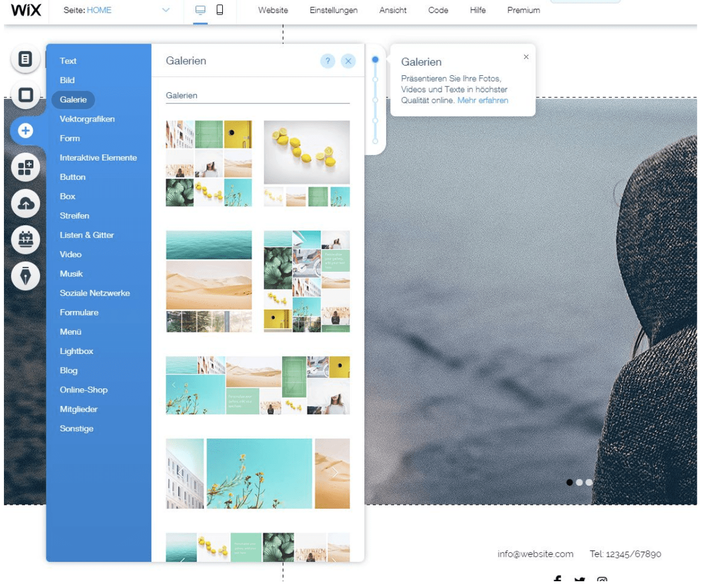Select Menü category
Screen dimensions: 708x588
click(x=71, y=332)
